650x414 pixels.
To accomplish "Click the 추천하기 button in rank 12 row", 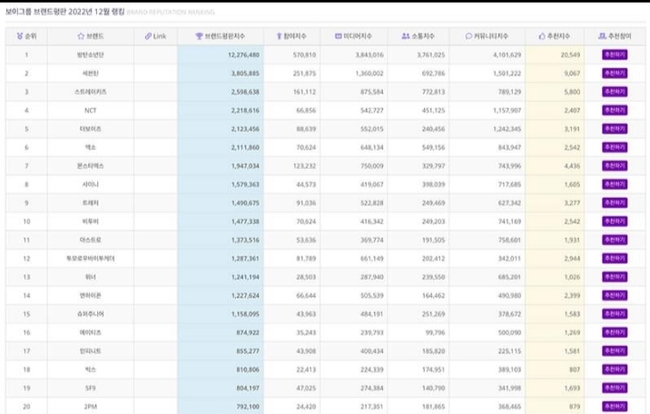I will (614, 258).
